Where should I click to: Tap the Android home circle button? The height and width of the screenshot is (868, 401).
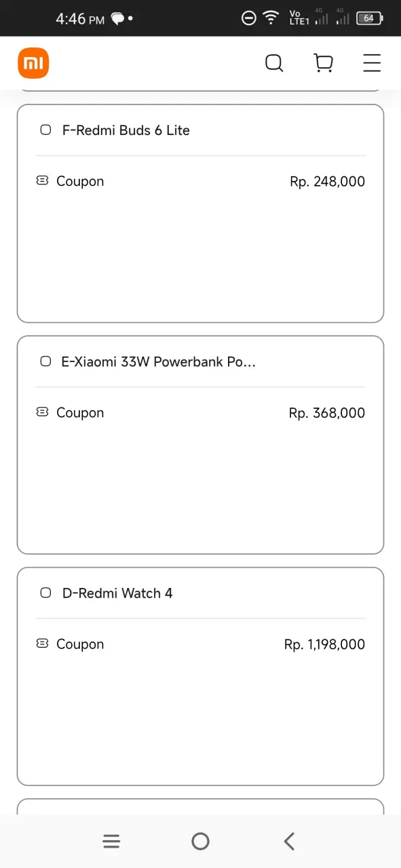coord(200,842)
